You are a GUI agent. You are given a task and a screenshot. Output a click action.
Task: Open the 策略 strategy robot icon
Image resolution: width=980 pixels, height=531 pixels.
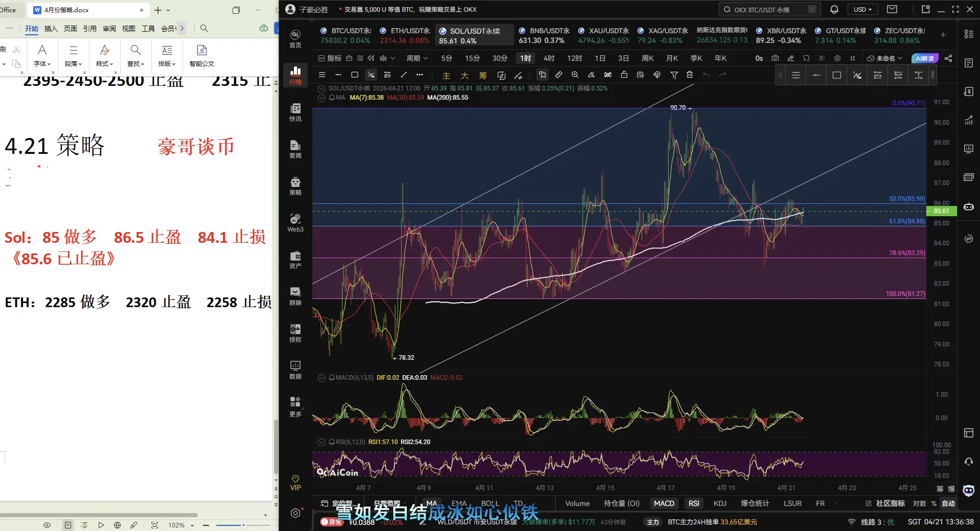(295, 186)
